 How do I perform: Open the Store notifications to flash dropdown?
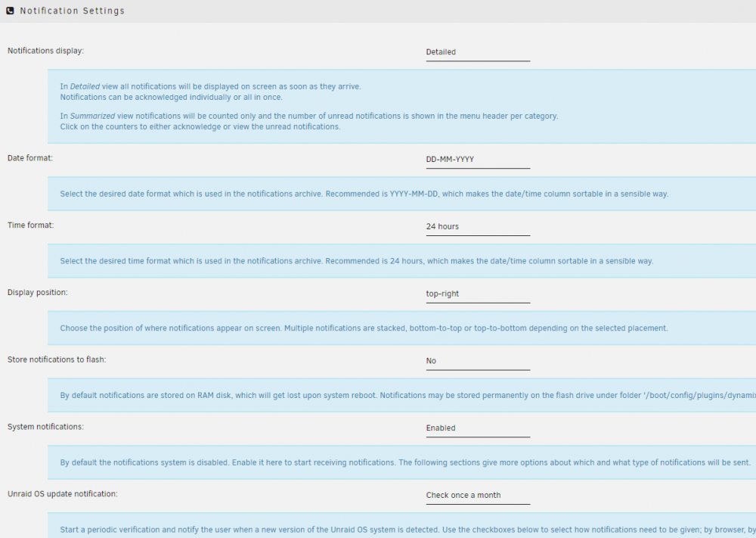coord(478,361)
